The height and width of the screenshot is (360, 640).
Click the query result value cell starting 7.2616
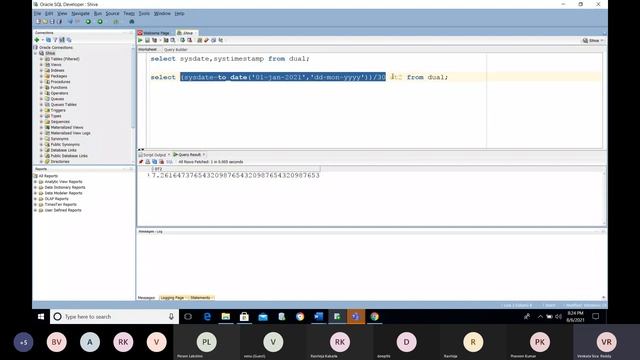pyautogui.click(x=236, y=176)
